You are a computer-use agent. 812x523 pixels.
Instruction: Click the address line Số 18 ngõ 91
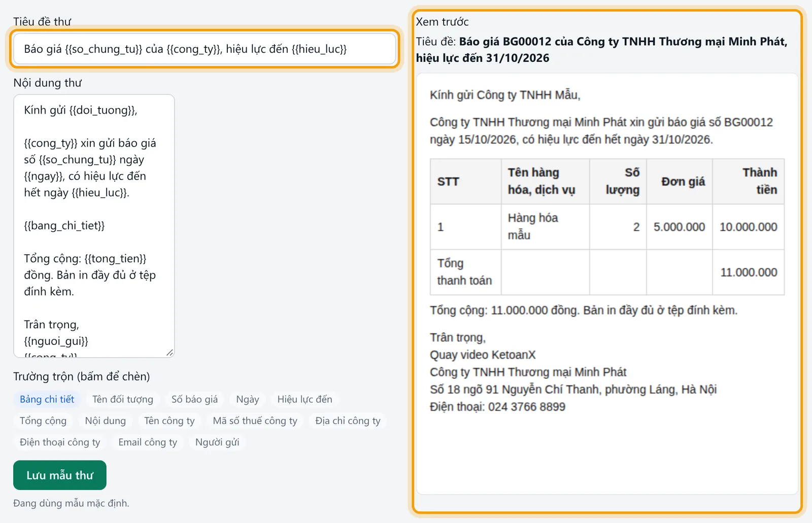(573, 389)
